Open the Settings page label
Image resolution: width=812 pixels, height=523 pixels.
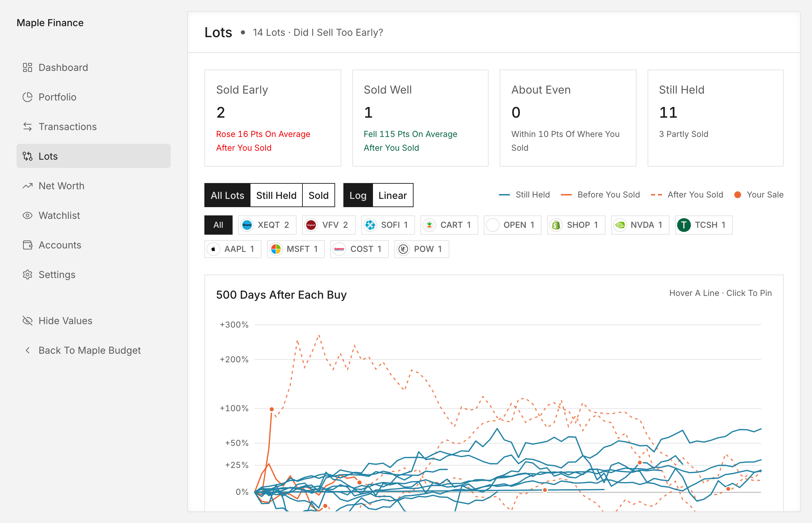click(57, 275)
